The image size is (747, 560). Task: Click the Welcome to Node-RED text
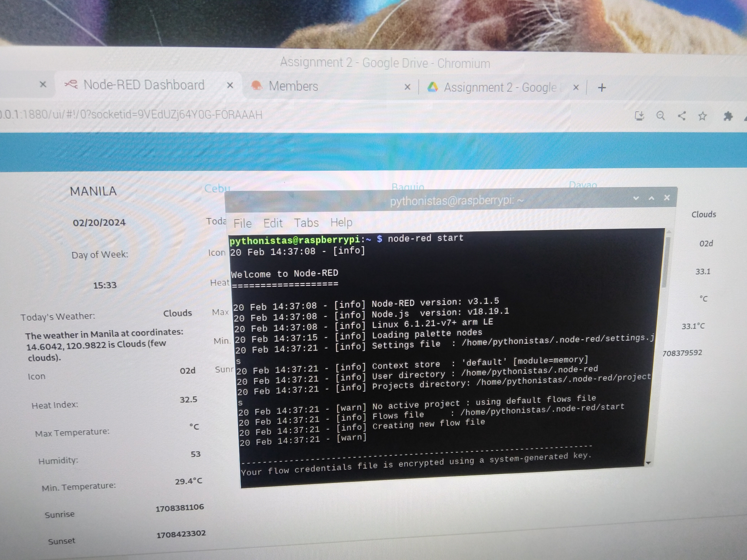pos(284,274)
